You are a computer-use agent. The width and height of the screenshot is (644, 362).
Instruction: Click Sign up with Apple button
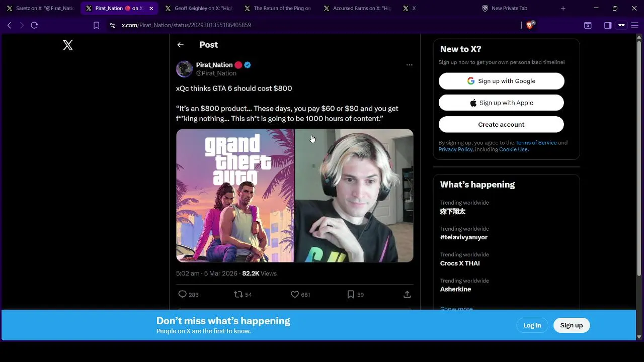click(x=501, y=103)
